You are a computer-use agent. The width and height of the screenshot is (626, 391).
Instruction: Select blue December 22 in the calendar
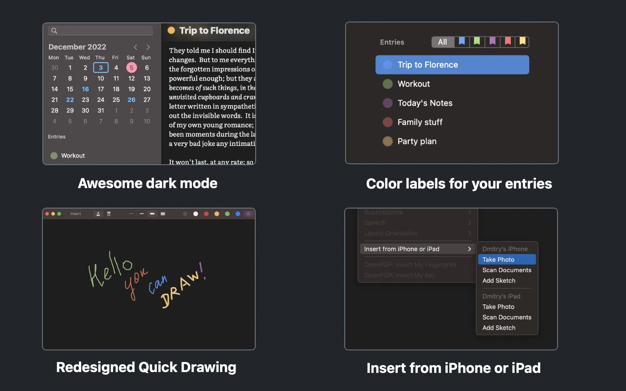tap(70, 100)
